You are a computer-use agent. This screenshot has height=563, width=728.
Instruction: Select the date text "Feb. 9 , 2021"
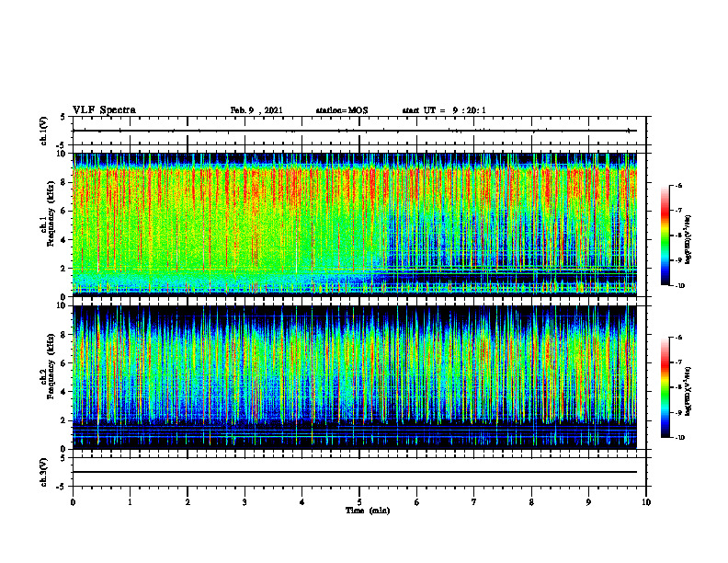pyautogui.click(x=256, y=110)
